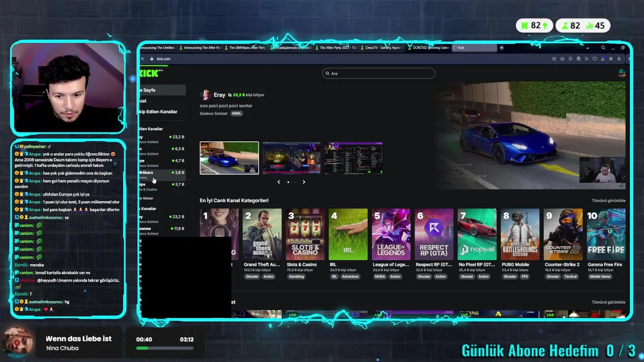
Task: Click Tümünü görüntüle for top live categories
Action: pos(608,201)
